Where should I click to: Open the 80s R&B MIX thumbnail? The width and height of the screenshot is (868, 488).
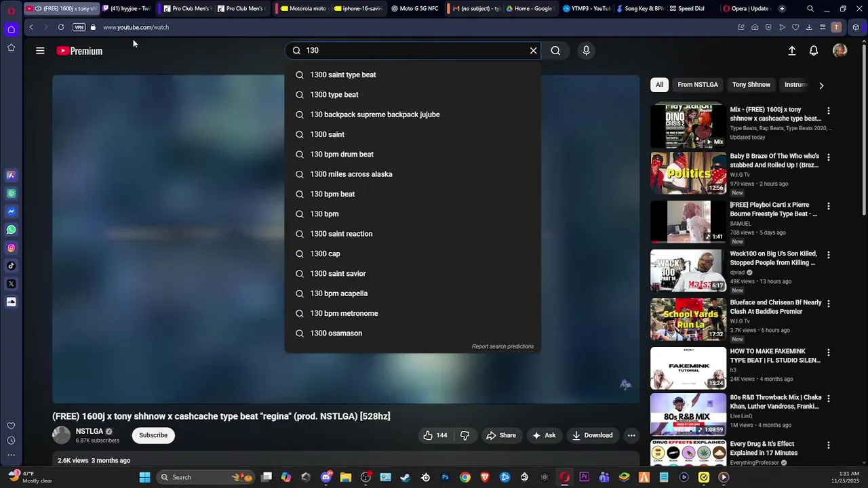pos(688,414)
